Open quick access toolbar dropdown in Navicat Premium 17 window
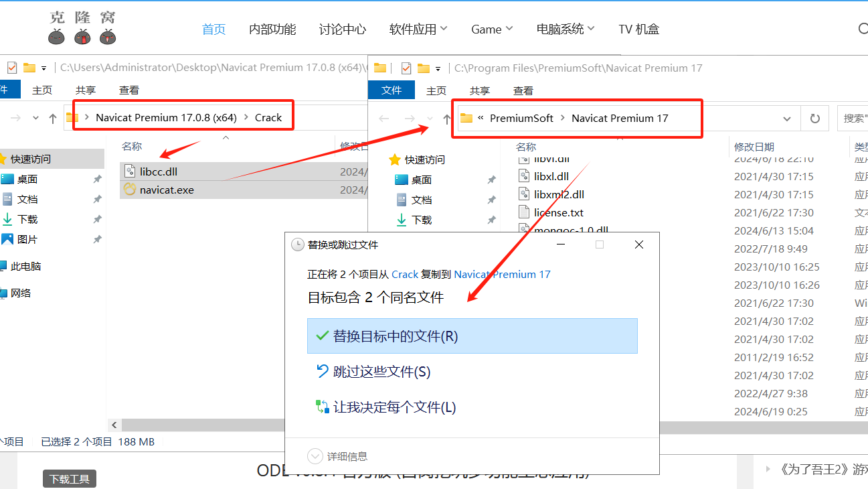 click(438, 68)
